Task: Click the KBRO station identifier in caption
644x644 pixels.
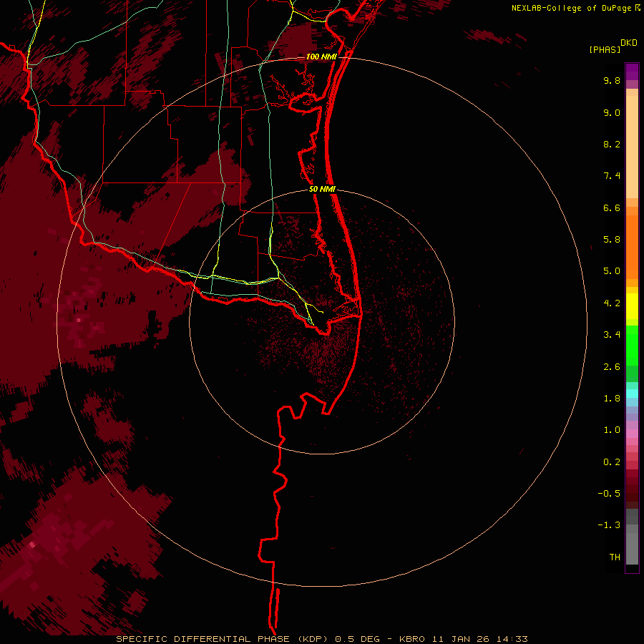Action: (x=412, y=639)
